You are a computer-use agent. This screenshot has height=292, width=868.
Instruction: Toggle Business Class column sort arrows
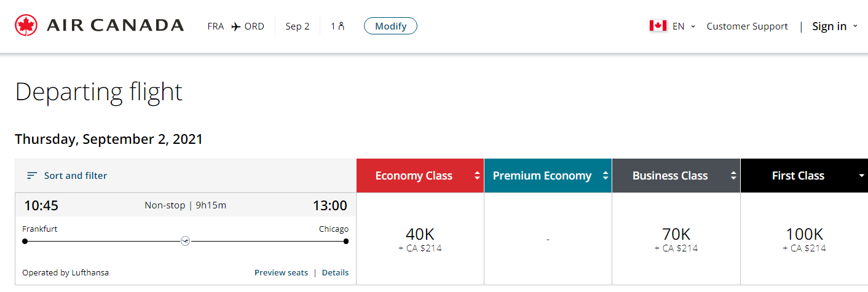(x=733, y=176)
